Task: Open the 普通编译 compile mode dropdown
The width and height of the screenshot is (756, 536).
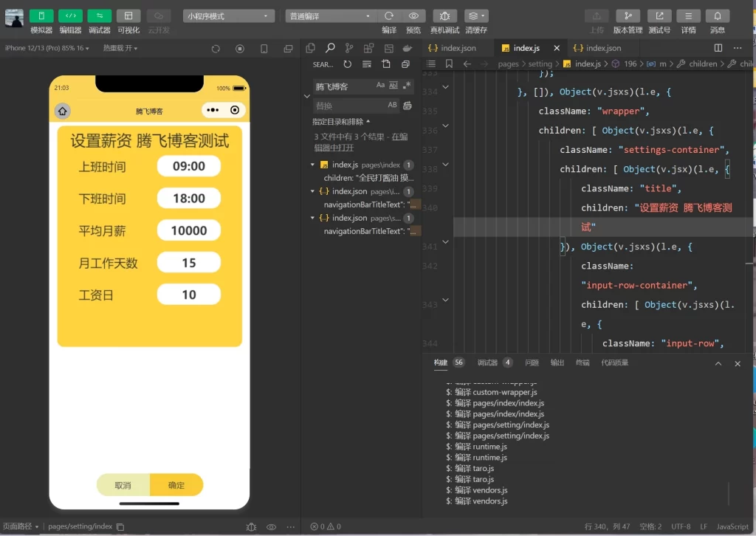Action: tap(327, 15)
